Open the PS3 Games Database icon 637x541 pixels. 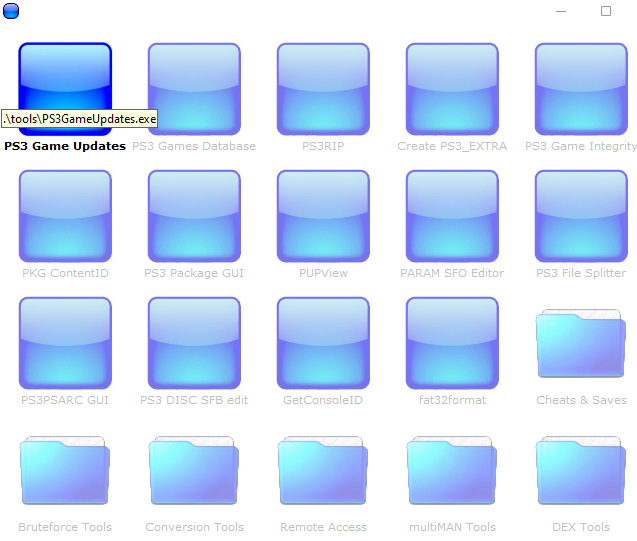pos(194,89)
